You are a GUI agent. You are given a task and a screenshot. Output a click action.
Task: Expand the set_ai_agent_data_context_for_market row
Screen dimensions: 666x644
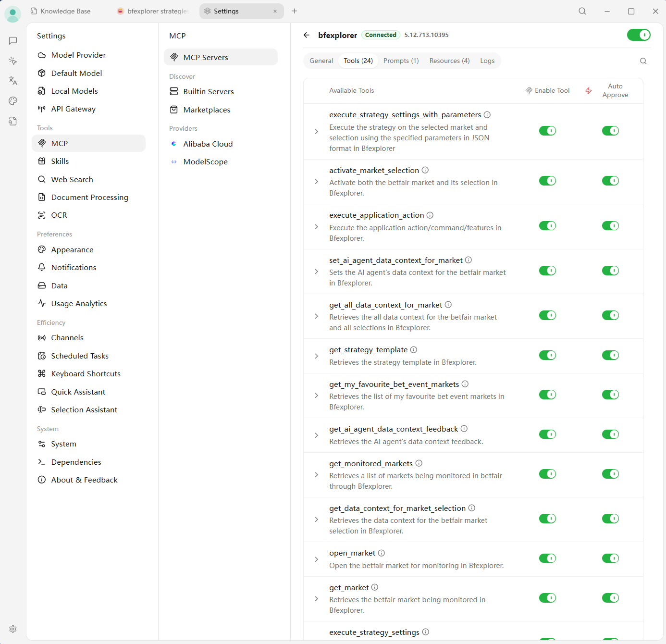[x=316, y=272]
